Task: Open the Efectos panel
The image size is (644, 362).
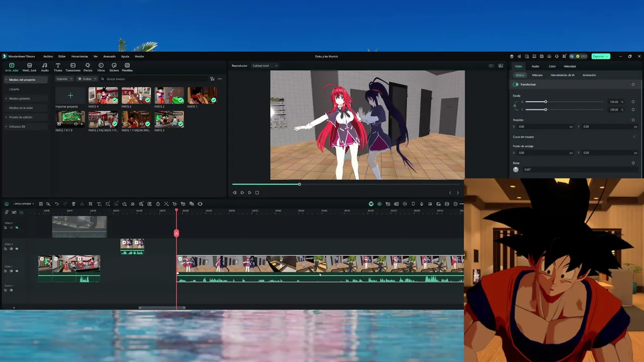Action: click(x=88, y=67)
